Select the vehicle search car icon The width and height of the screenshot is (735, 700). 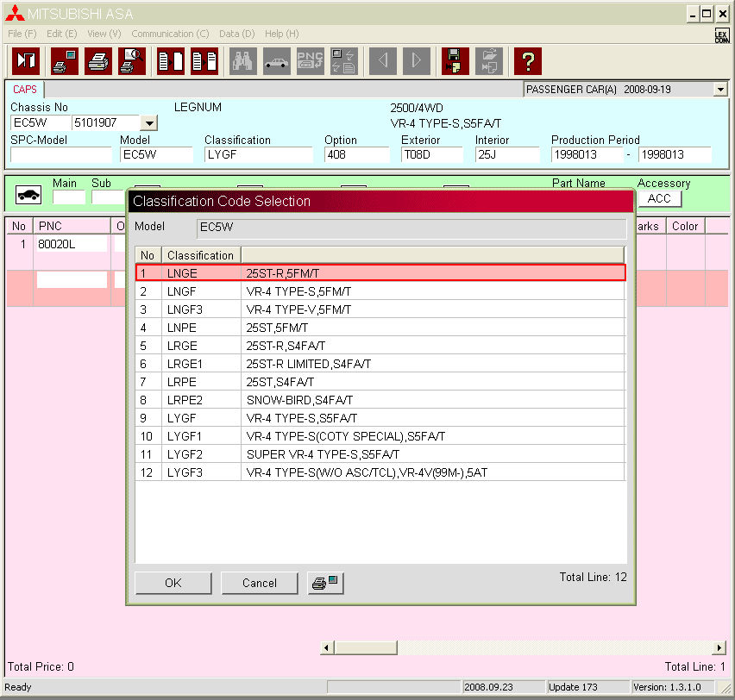[276, 60]
